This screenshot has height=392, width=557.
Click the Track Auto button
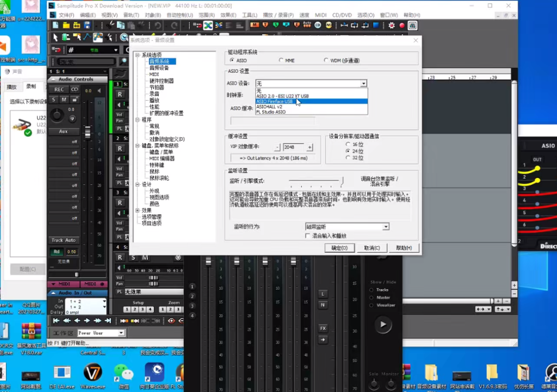(x=64, y=240)
